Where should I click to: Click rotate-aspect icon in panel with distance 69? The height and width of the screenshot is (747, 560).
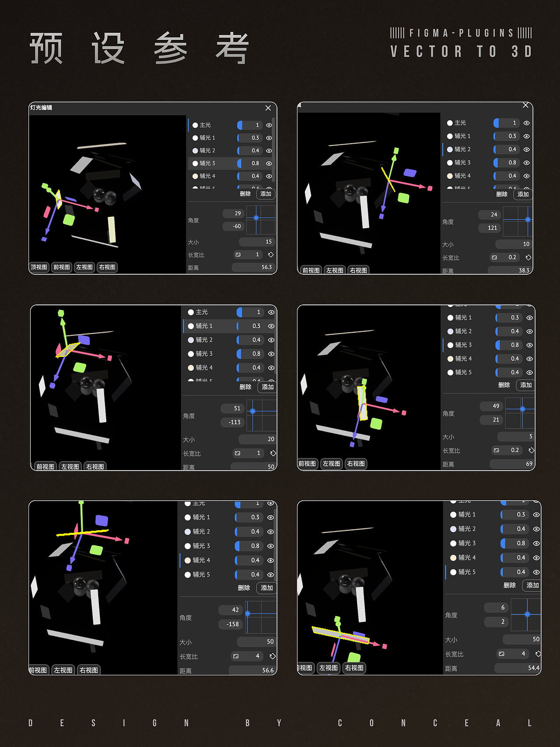point(531,450)
